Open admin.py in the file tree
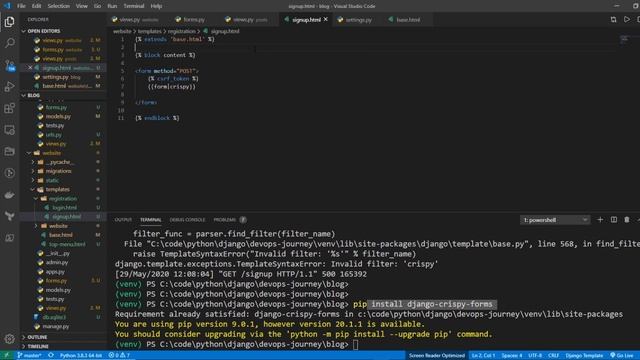The width and height of the screenshot is (640, 360). (57, 262)
